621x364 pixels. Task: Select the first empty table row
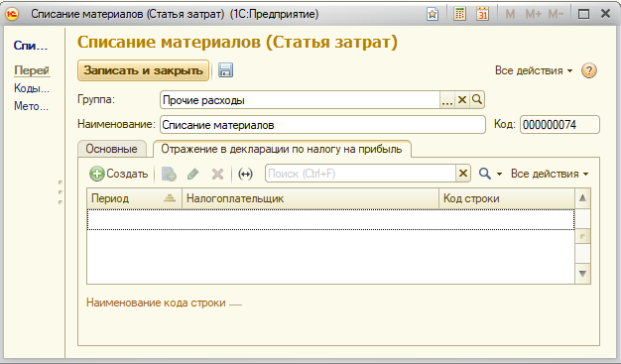click(330, 219)
